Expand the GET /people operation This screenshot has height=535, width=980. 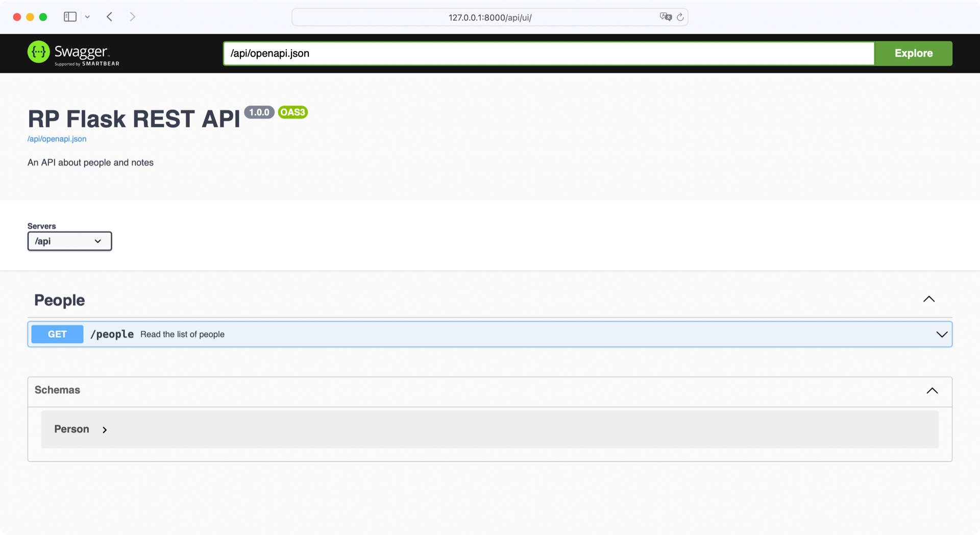[x=941, y=334]
